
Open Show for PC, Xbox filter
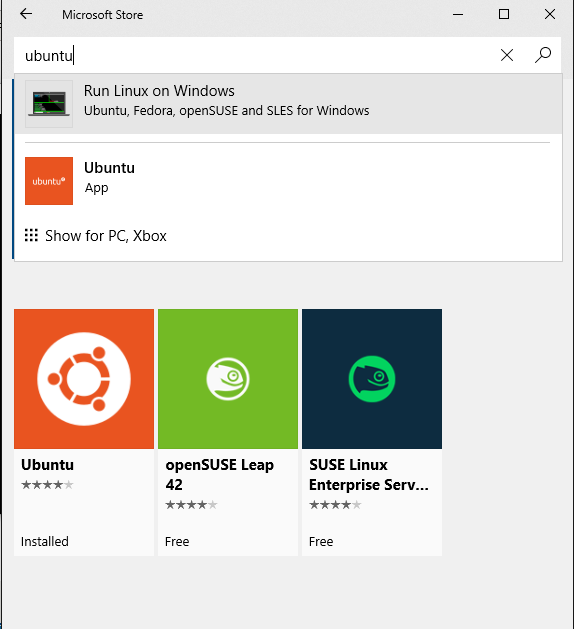(x=96, y=235)
